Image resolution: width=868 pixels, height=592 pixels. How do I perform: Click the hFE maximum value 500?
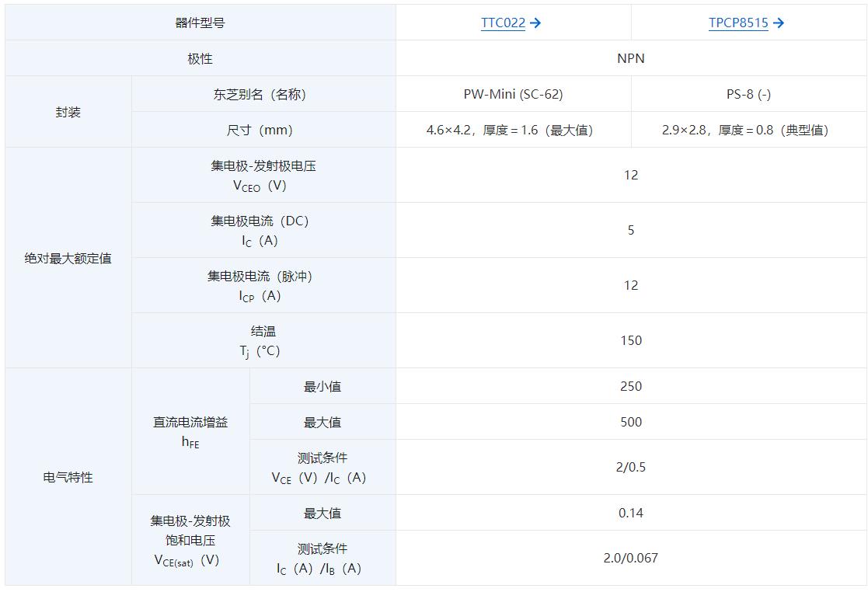click(631, 422)
